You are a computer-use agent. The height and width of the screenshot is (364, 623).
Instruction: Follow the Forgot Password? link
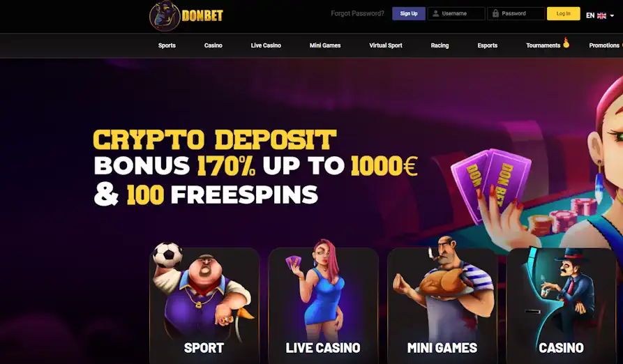357,13
